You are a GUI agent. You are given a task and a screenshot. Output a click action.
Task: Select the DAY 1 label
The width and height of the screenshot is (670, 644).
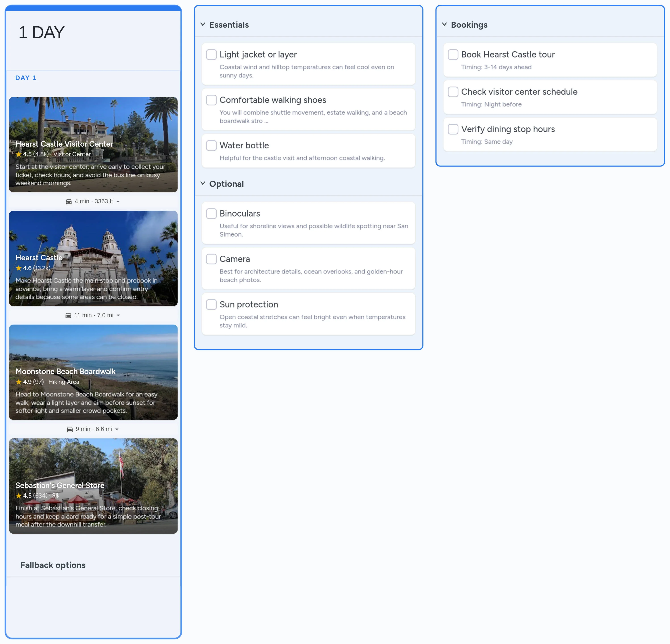[x=26, y=78]
